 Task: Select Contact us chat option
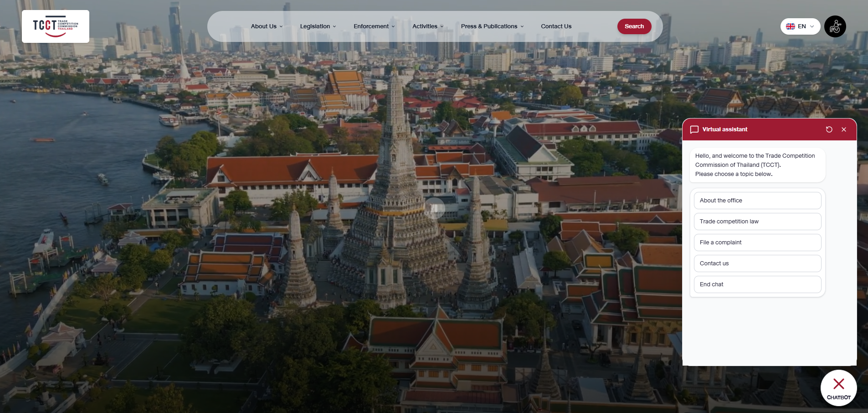(757, 263)
